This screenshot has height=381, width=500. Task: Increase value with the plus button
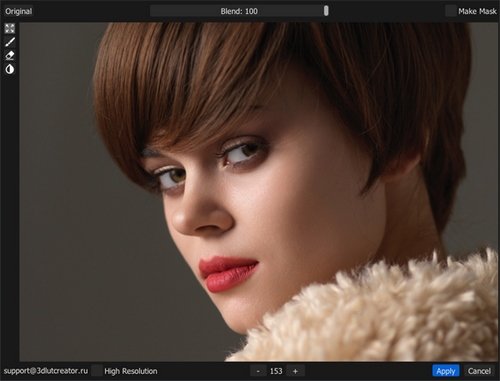295,371
